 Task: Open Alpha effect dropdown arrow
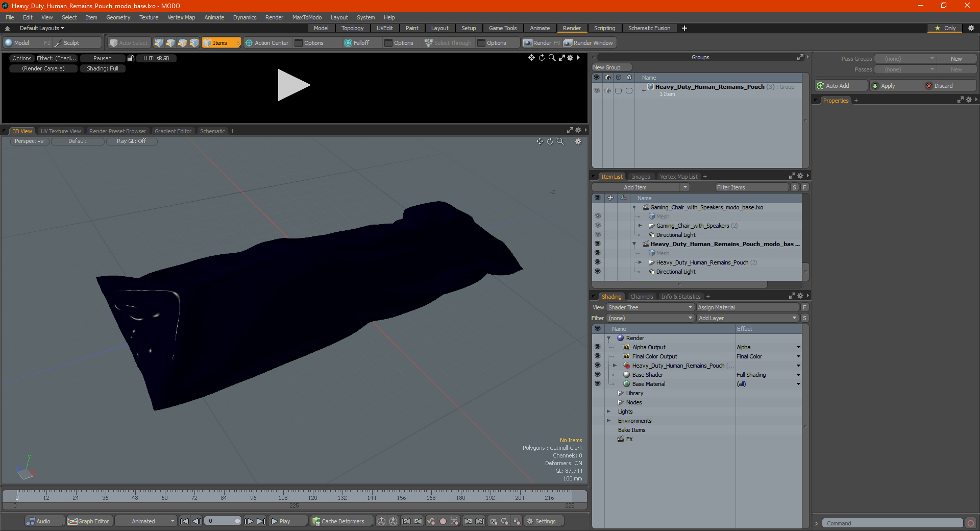[798, 347]
